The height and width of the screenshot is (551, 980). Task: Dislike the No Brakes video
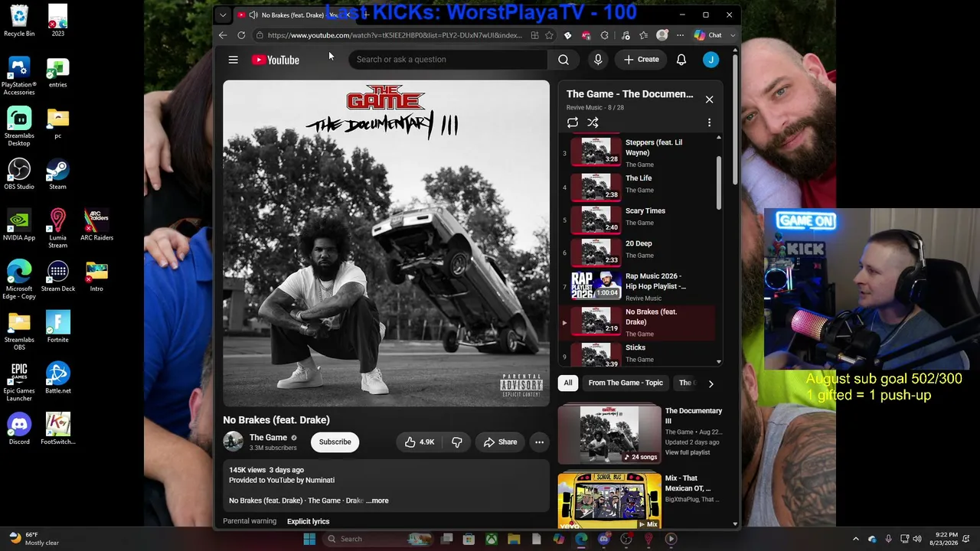click(457, 442)
